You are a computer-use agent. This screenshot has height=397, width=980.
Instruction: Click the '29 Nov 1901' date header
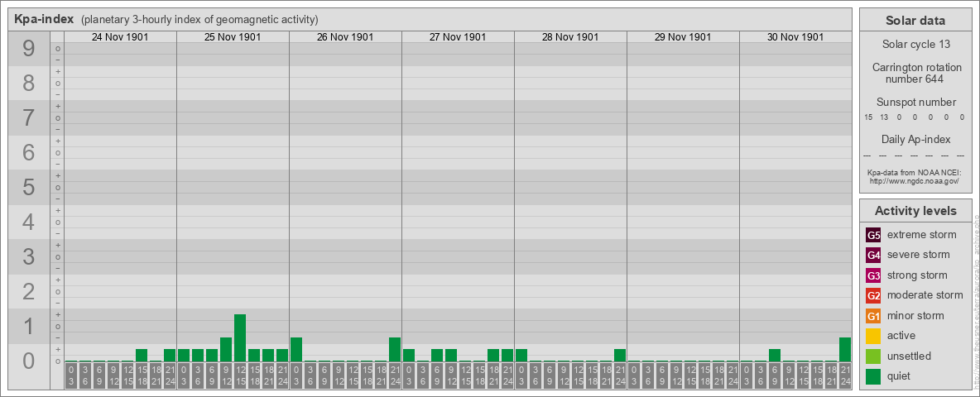click(x=683, y=37)
